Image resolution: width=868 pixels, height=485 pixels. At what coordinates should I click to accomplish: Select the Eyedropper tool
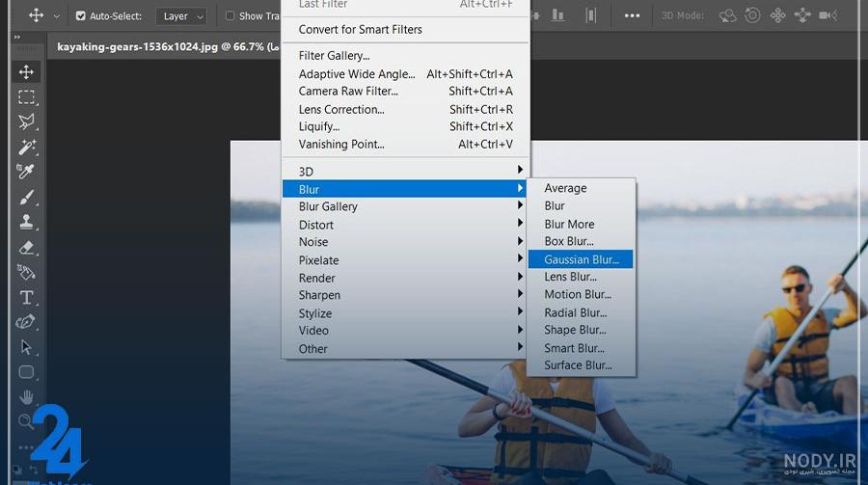(26, 172)
